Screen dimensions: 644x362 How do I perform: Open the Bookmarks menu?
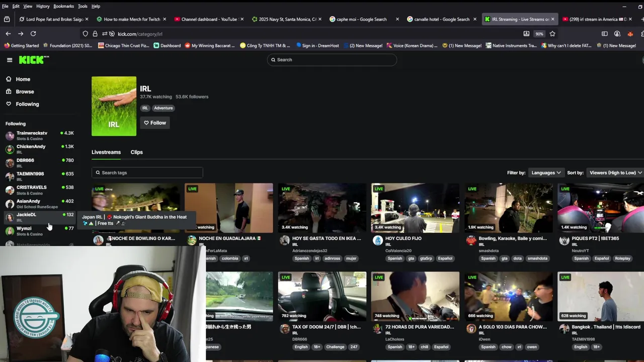coord(63,6)
